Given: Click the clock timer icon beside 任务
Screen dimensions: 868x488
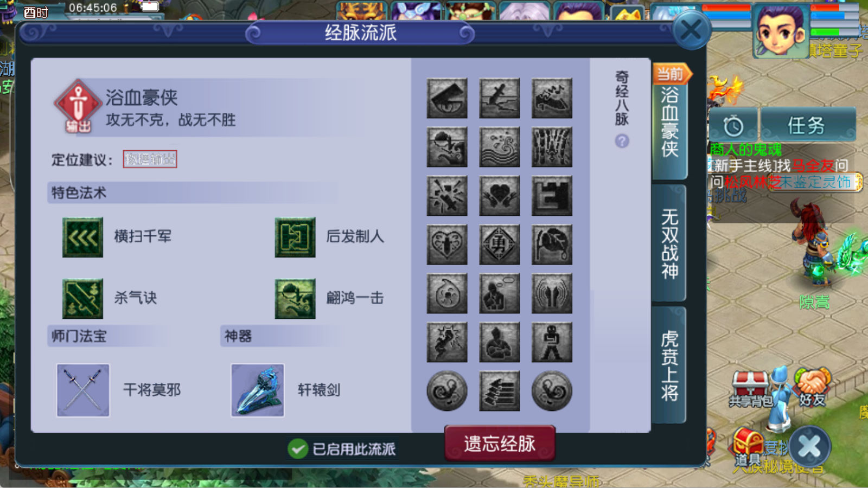Looking at the screenshot, I should click(733, 126).
